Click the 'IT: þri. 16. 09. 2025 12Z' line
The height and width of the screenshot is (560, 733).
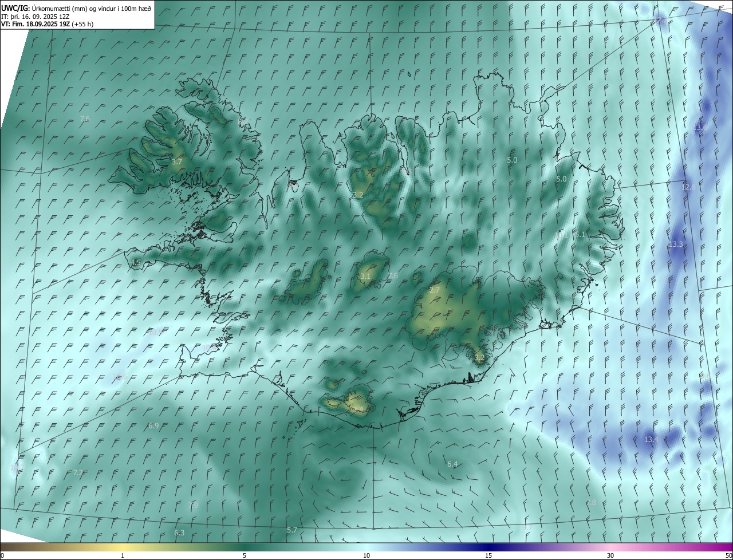click(36, 16)
